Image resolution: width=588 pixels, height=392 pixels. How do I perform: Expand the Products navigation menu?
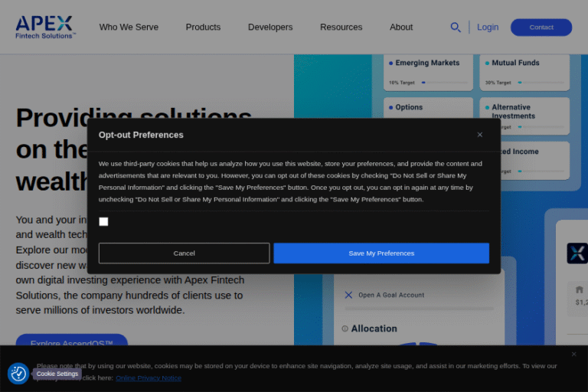203,27
